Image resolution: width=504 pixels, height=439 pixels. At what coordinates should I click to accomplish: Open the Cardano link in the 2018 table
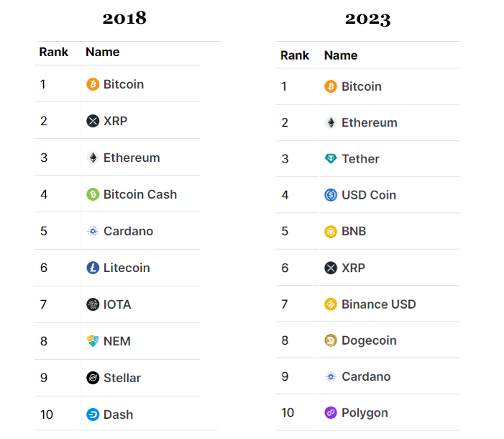click(x=128, y=231)
